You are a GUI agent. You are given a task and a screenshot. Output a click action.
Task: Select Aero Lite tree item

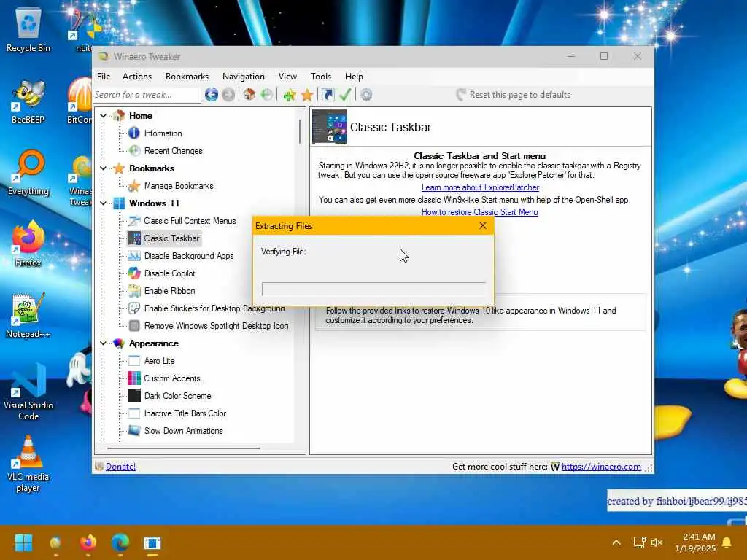[159, 361]
